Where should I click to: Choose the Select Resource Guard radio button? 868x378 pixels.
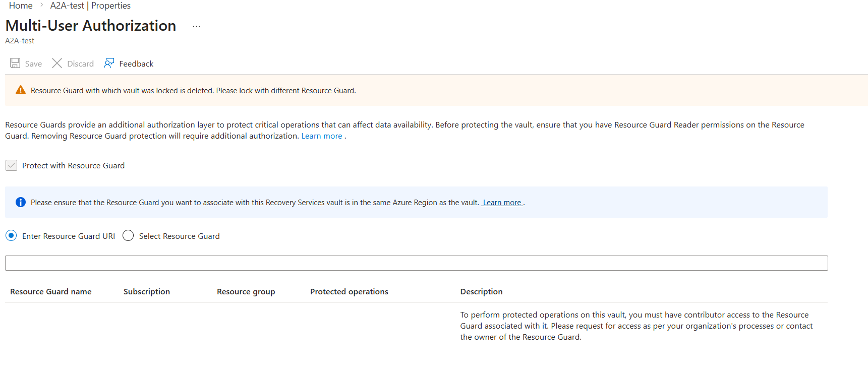[x=128, y=236]
